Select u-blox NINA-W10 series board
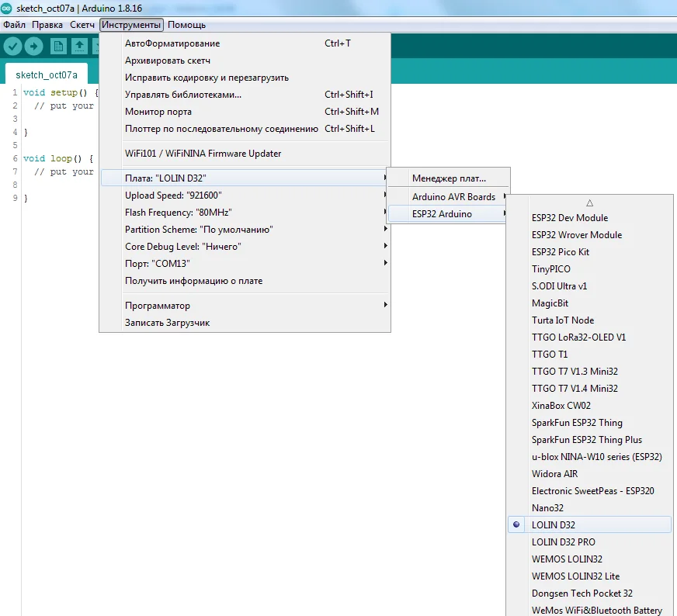 (590, 457)
